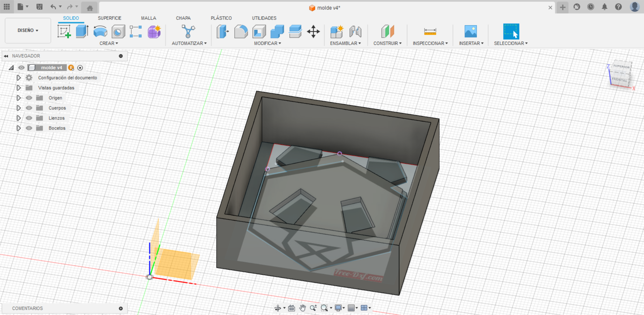Open the notifications bell
Image resolution: width=644 pixels, height=315 pixels.
(604, 7)
